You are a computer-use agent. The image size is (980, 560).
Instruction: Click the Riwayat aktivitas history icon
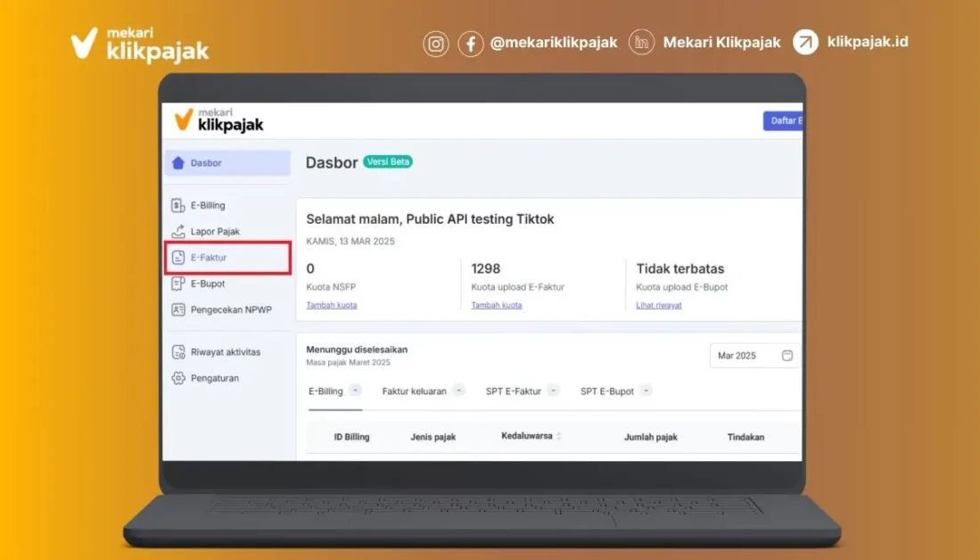coord(178,352)
